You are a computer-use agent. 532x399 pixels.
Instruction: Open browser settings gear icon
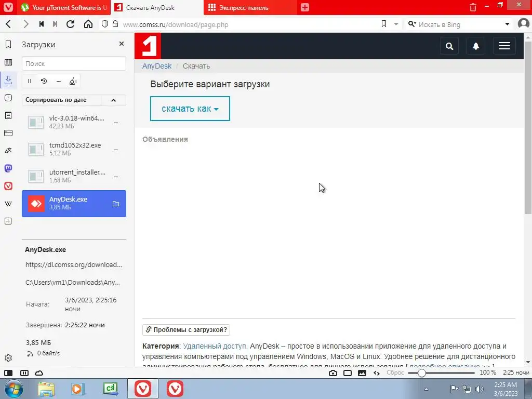click(8, 358)
